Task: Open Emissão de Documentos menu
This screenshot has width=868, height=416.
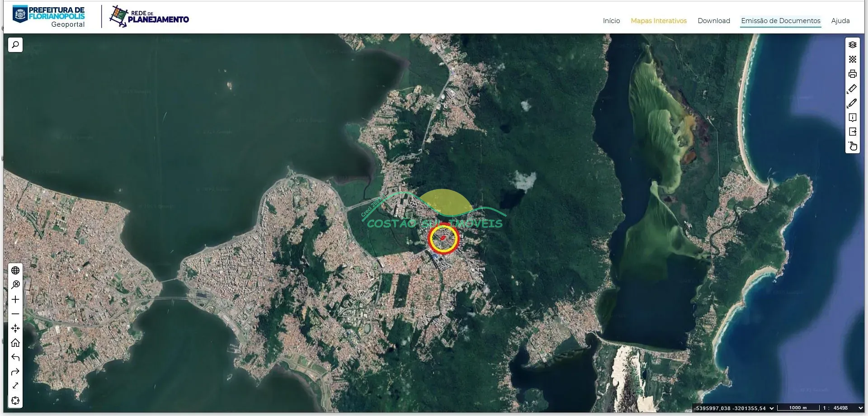Action: point(780,21)
